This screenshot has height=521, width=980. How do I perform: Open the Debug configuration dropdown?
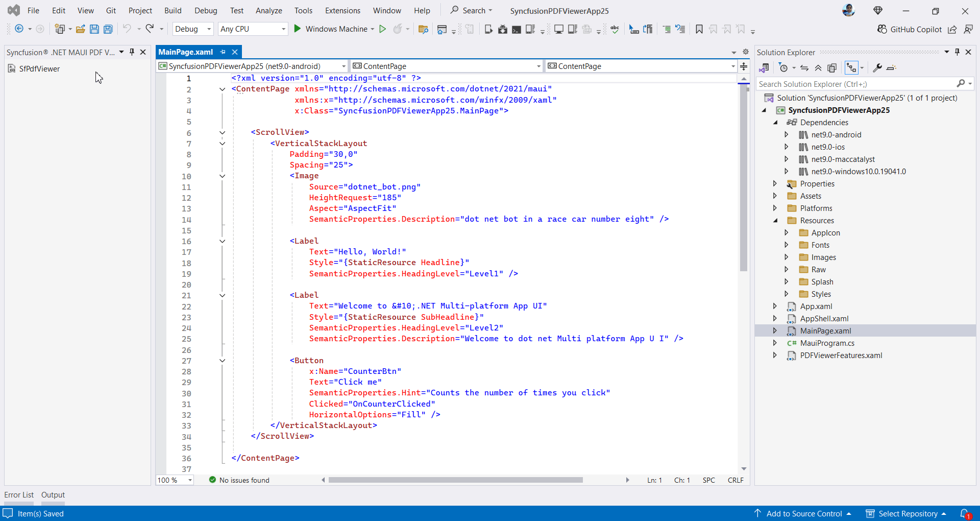[208, 29]
